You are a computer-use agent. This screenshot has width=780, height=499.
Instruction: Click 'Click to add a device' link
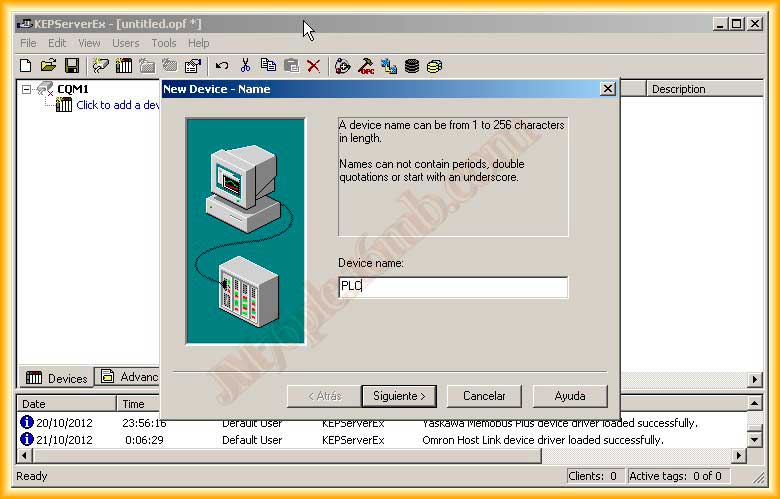[x=117, y=105]
